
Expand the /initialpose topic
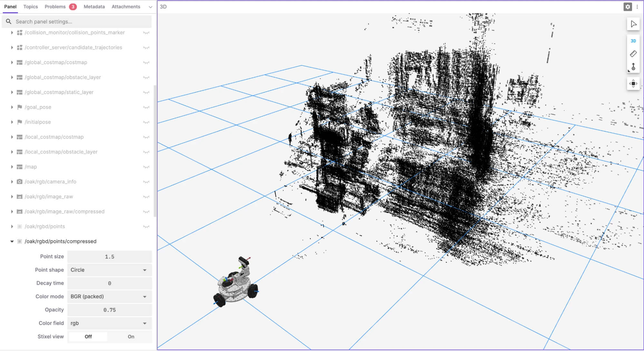(12, 122)
